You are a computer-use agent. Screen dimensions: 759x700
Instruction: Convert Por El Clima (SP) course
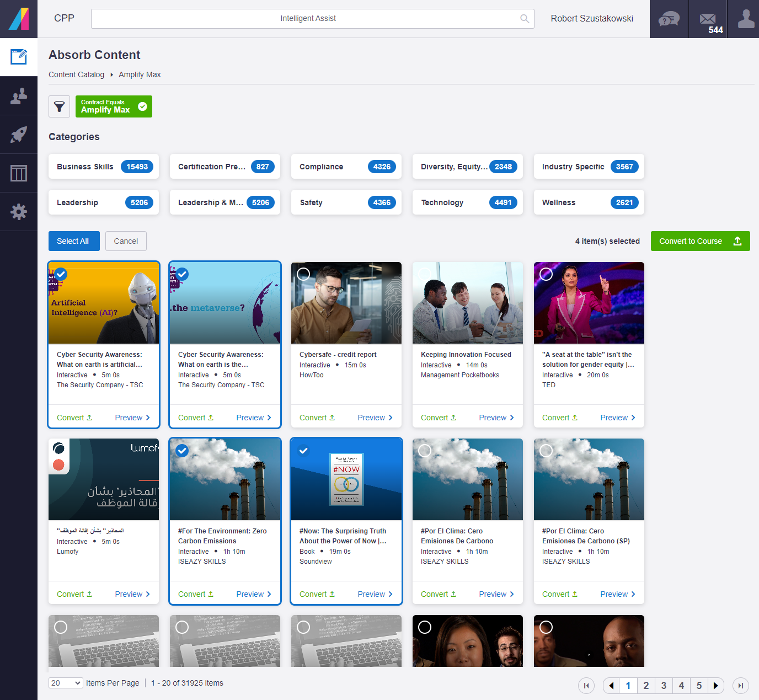point(560,594)
